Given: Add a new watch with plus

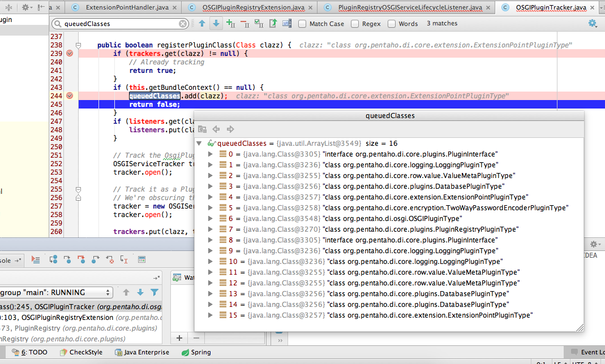Looking at the screenshot, I should (179, 338).
